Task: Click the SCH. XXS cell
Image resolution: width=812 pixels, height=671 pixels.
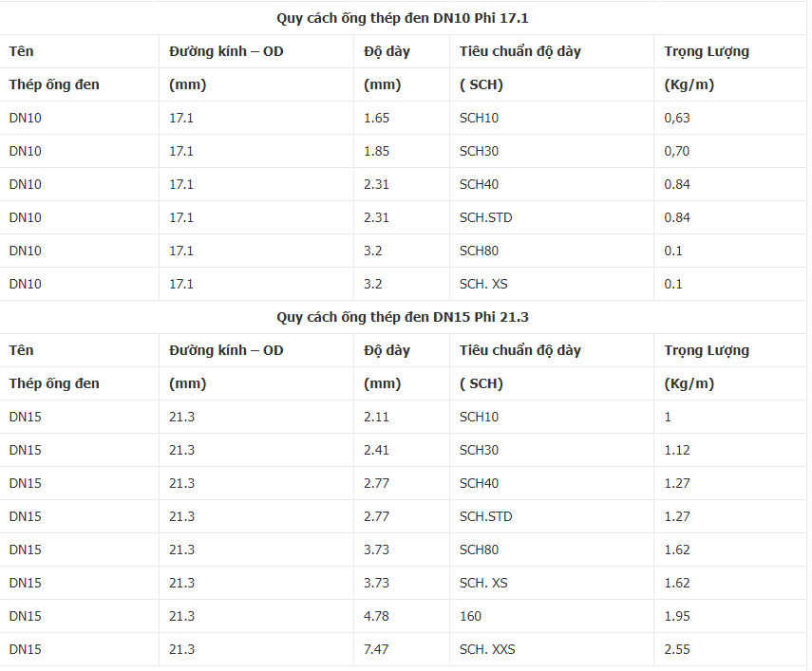Action: point(488,649)
